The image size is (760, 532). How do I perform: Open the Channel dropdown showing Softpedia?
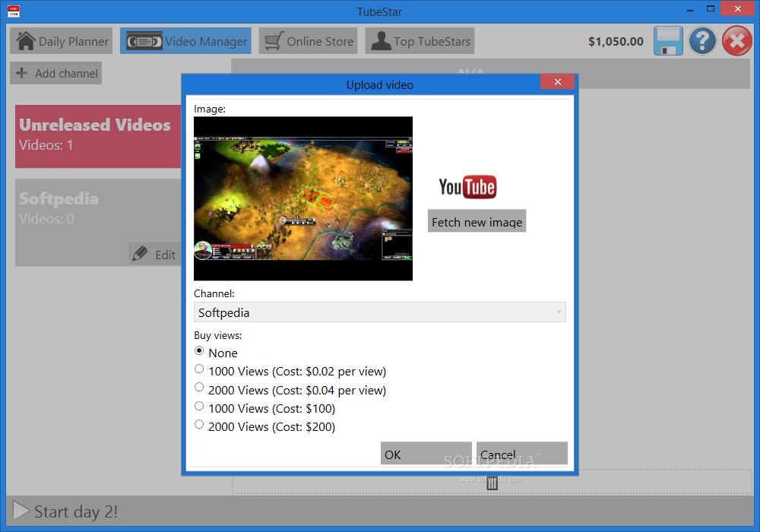379,312
